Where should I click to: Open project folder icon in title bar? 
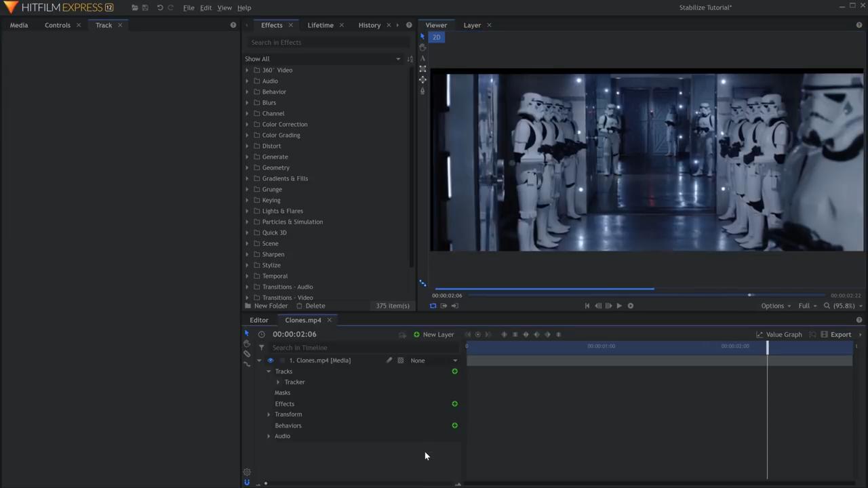coord(135,7)
